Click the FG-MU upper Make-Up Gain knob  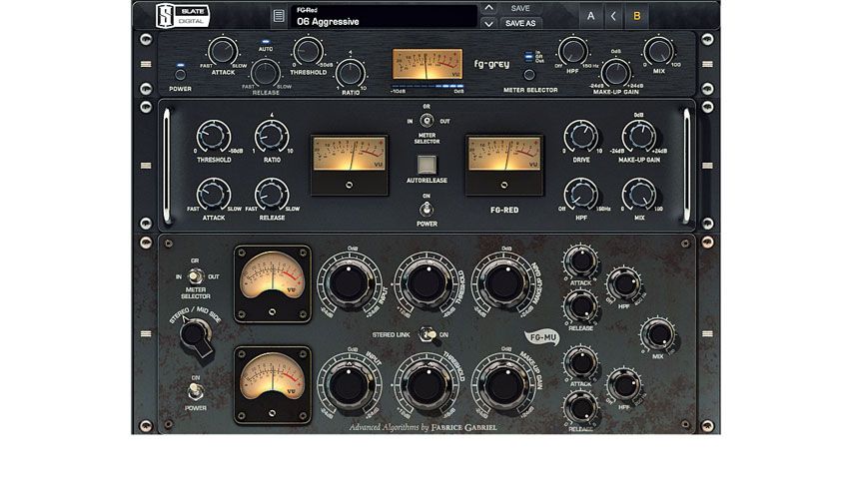pyautogui.click(x=504, y=282)
